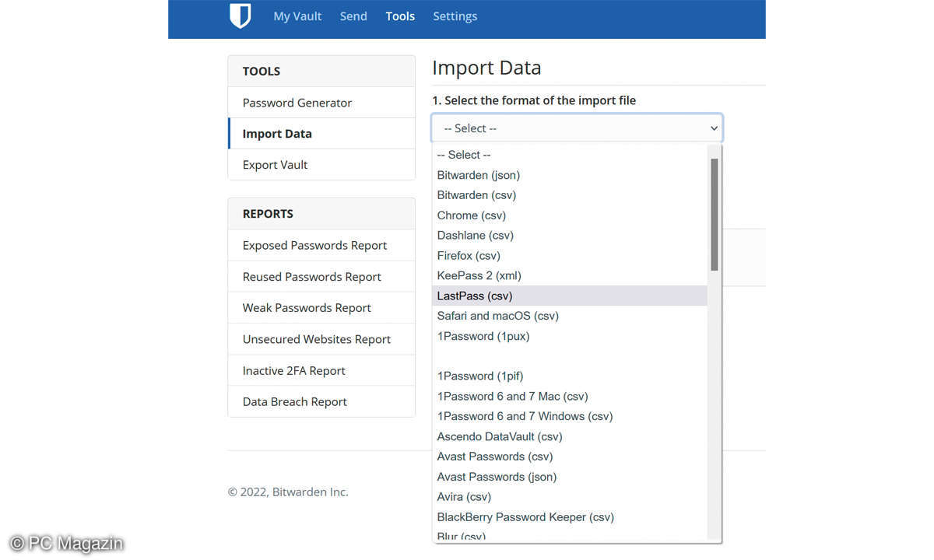This screenshot has width=934, height=560.
Task: Open Password Generator in sidebar
Action: pyautogui.click(x=321, y=103)
